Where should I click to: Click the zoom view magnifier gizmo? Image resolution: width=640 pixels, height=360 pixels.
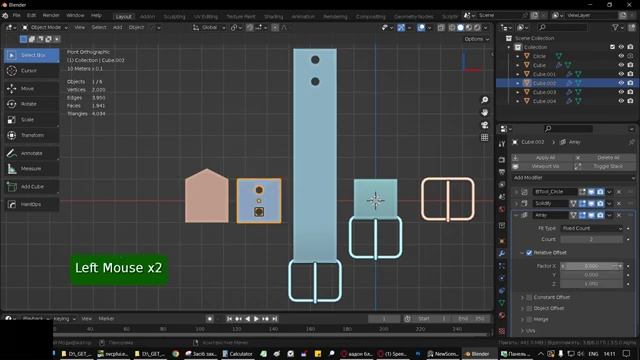pyautogui.click(x=484, y=100)
